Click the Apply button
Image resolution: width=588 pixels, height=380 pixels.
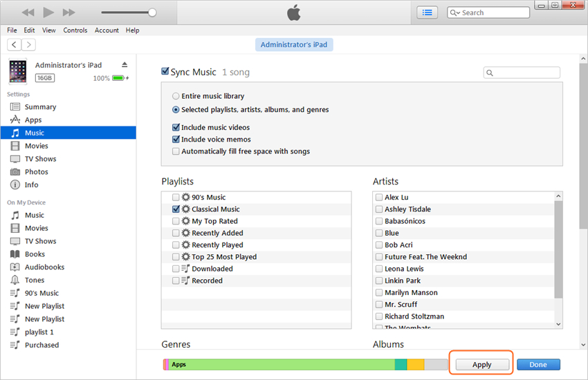(x=482, y=365)
